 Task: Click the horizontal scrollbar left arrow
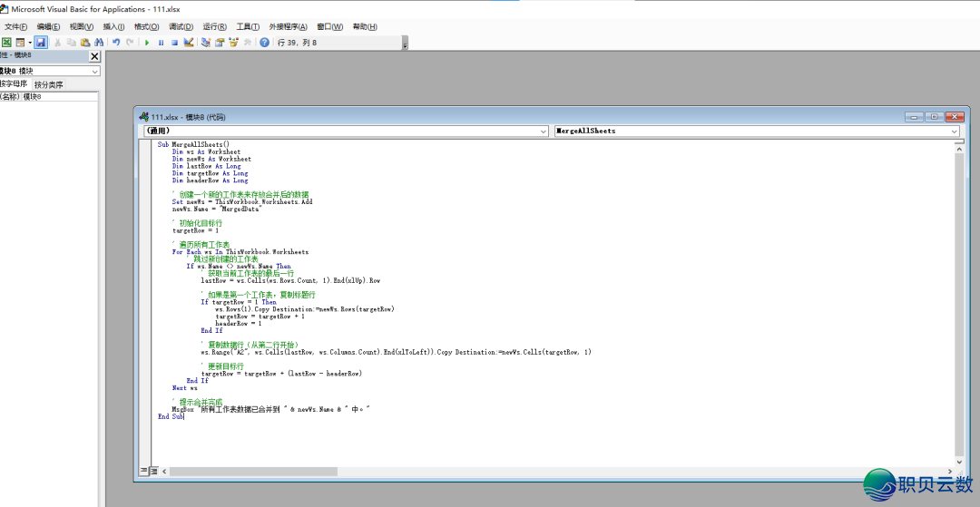pos(165,472)
